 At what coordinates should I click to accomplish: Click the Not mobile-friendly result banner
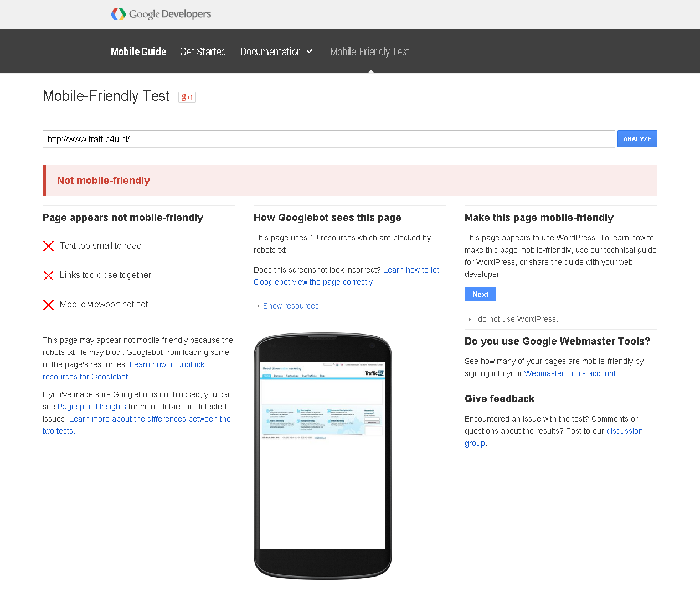(x=350, y=180)
